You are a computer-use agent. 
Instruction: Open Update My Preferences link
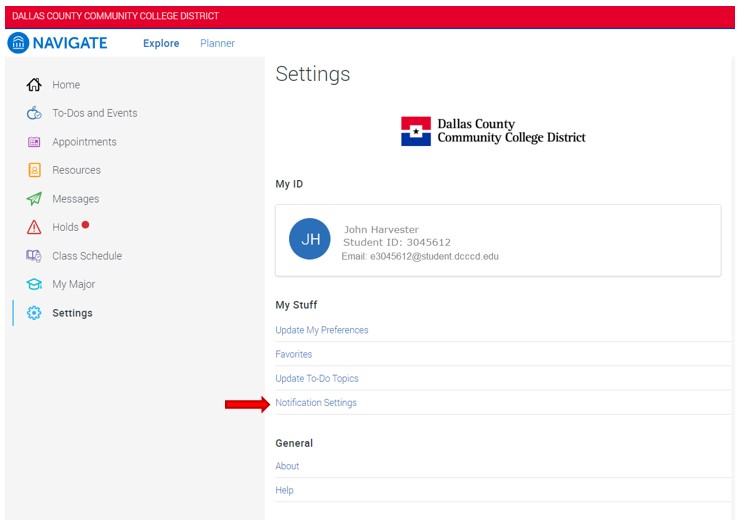322,330
